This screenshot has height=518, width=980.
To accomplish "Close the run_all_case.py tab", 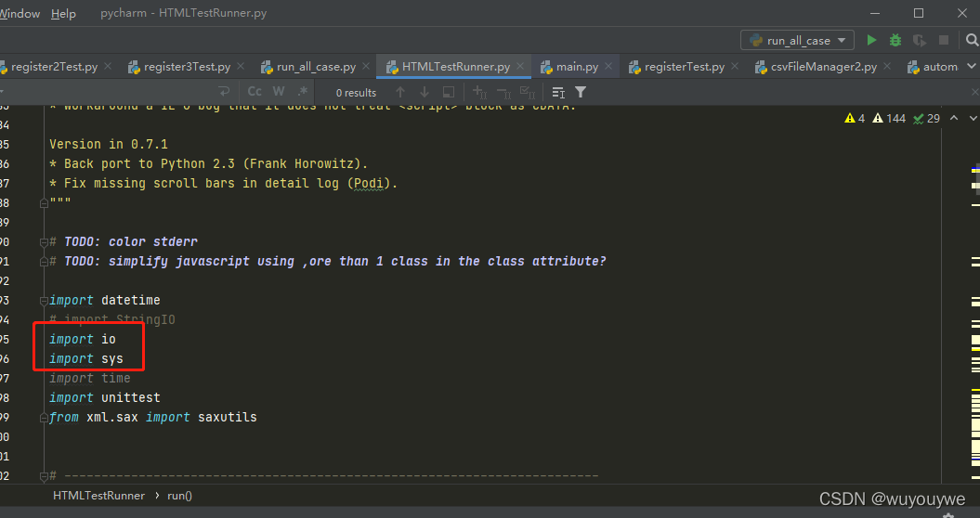I will (366, 66).
